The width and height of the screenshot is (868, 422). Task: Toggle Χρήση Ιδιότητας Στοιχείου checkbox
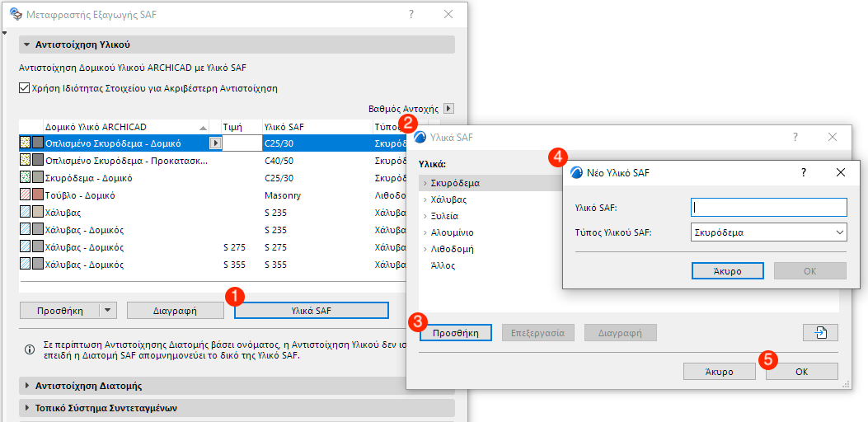click(24, 87)
